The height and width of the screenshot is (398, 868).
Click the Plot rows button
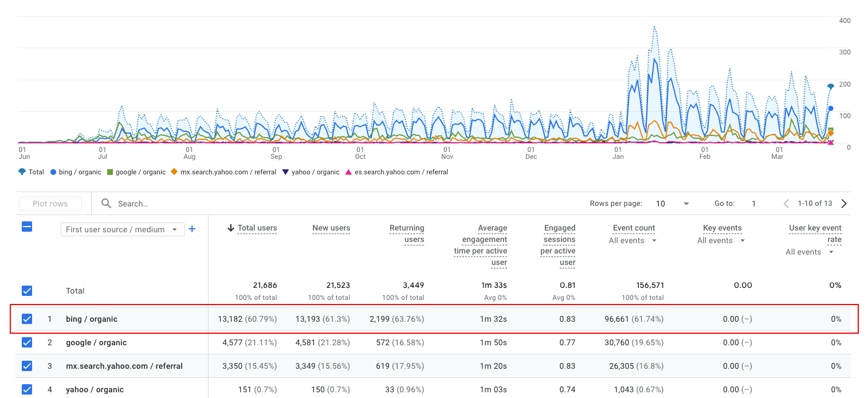click(x=50, y=203)
